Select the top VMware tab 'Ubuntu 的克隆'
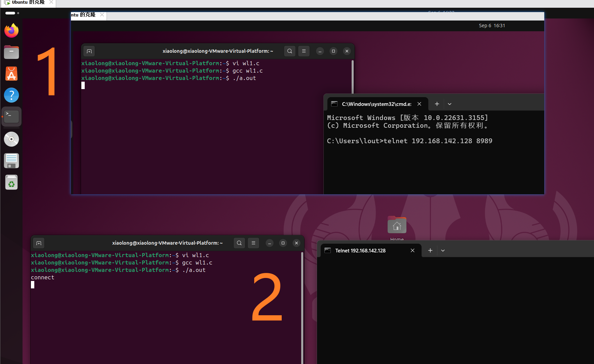Screen dimensions: 594x364 tap(28, 2)
